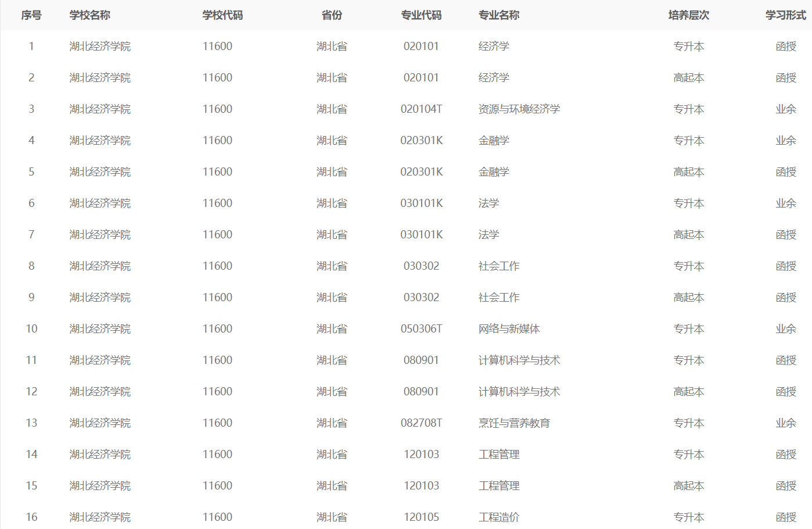Screen dimensions: 812x529
Task: Click 高起本 in row 5
Action: click(689, 172)
